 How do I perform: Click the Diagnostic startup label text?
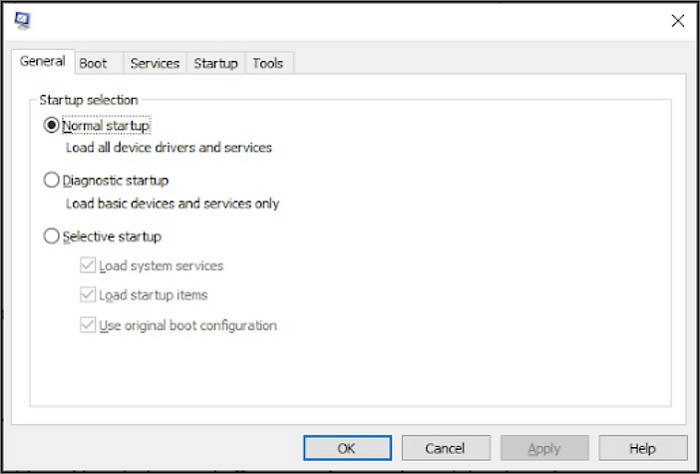116,181
